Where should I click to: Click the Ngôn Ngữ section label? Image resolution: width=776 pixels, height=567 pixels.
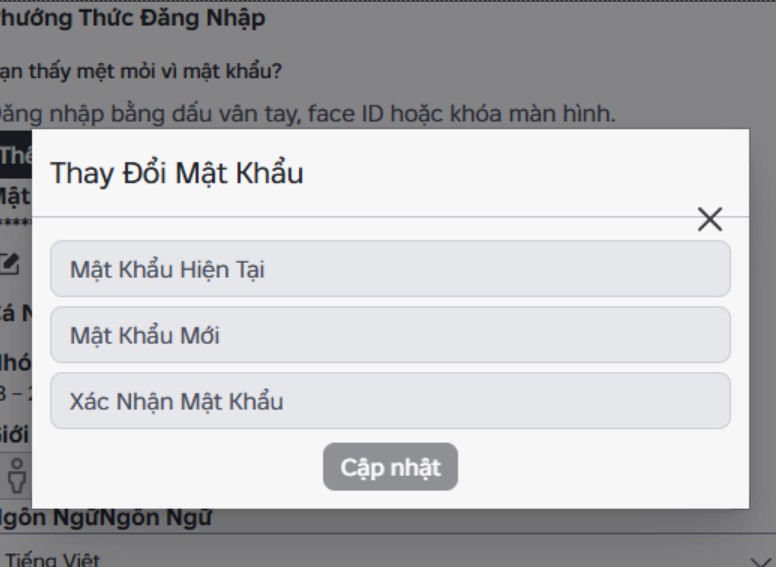[x=105, y=518]
